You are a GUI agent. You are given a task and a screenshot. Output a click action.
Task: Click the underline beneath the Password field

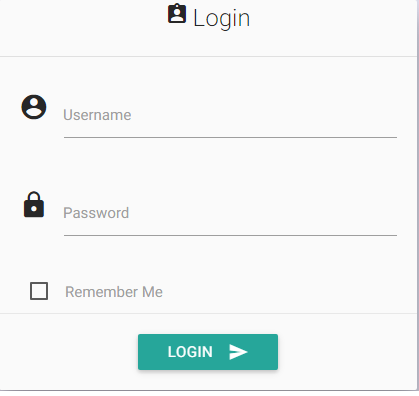click(x=230, y=235)
